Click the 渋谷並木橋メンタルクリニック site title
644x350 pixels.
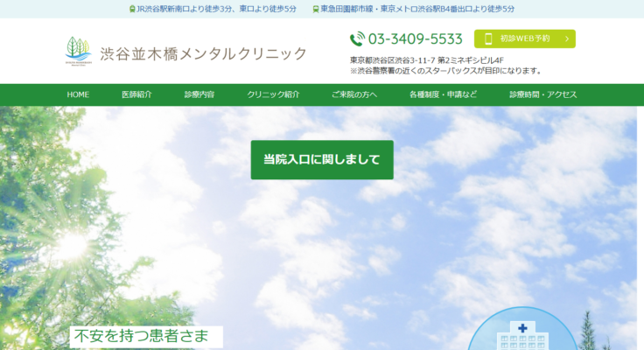click(x=202, y=53)
